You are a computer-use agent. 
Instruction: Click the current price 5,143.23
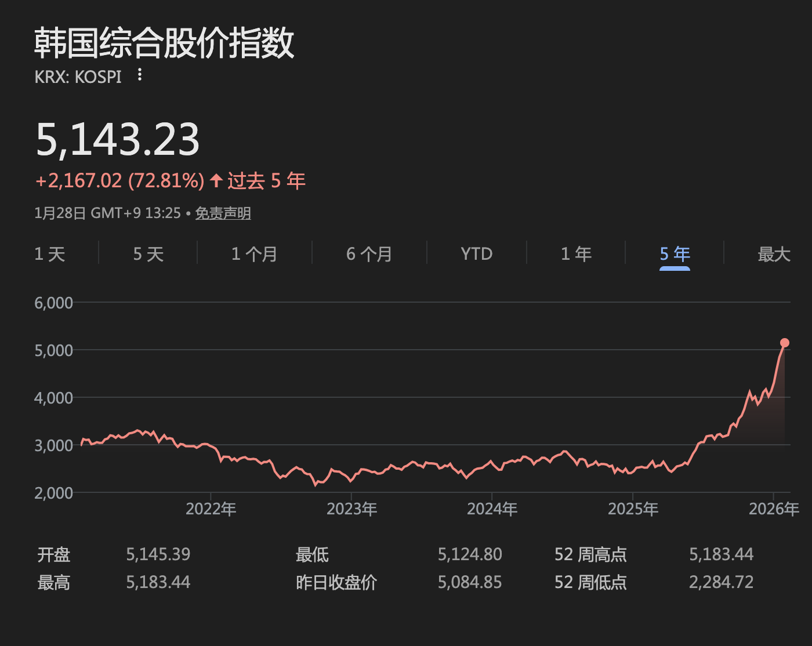[118, 140]
